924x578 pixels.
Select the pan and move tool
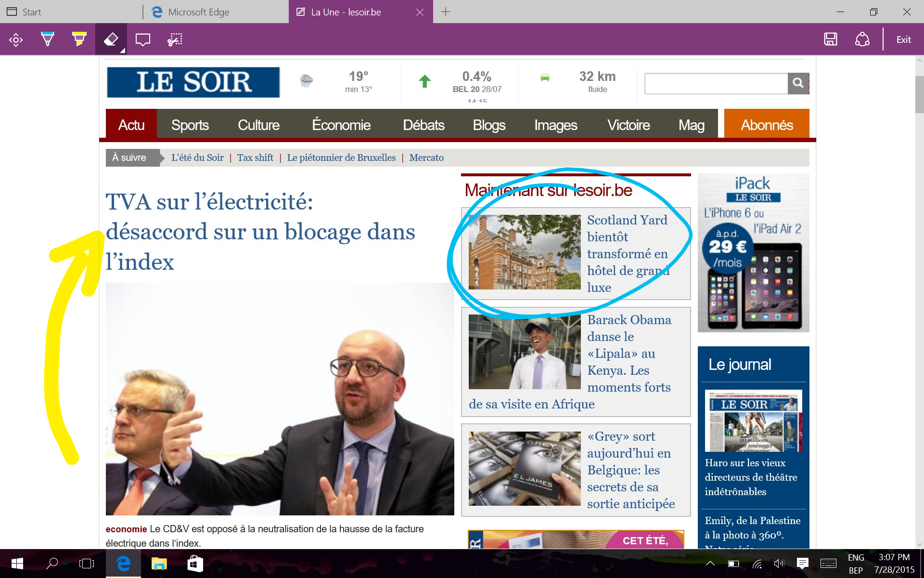(16, 39)
